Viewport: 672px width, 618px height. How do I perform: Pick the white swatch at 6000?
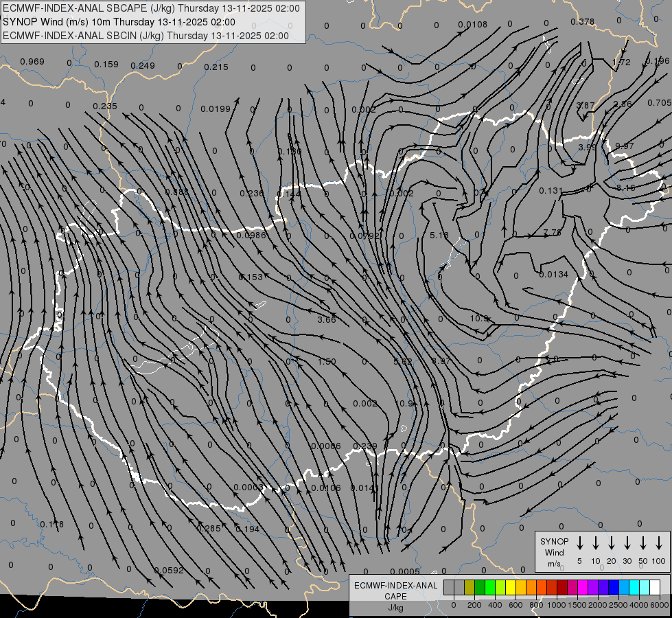pos(654,587)
